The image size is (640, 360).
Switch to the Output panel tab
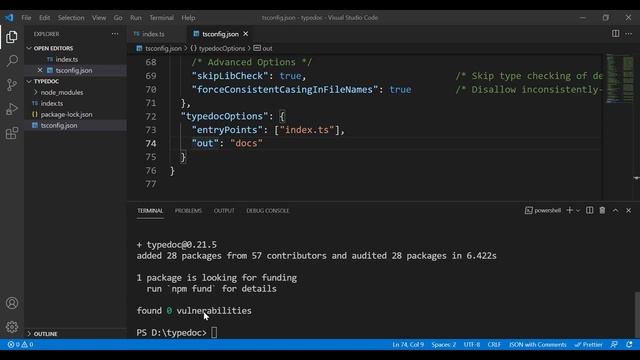224,211
